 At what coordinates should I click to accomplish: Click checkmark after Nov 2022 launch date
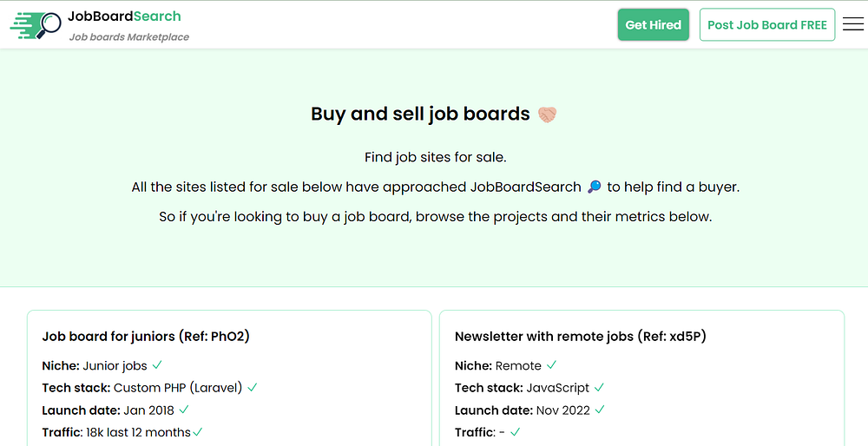600,410
